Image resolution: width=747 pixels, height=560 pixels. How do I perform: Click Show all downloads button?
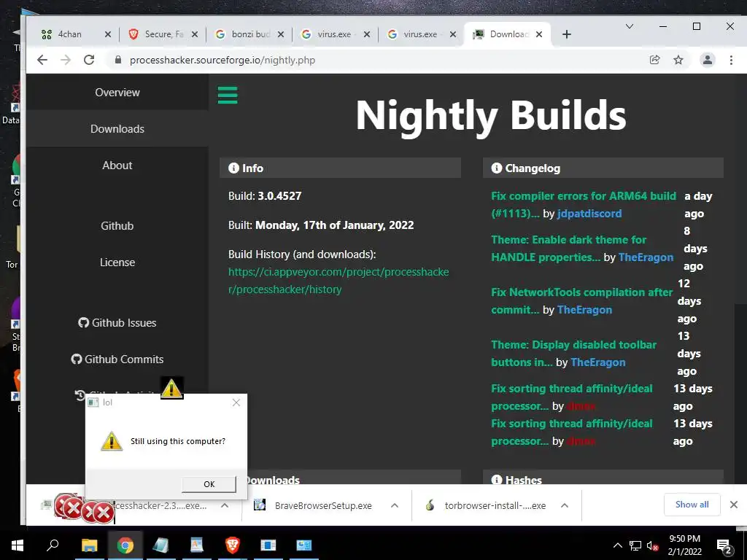[x=692, y=505]
